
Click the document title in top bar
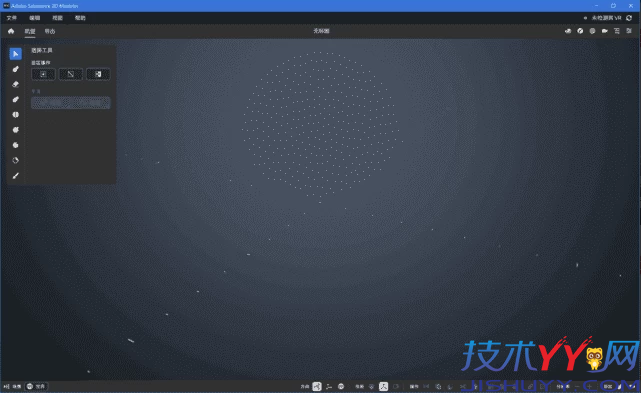coord(321,31)
